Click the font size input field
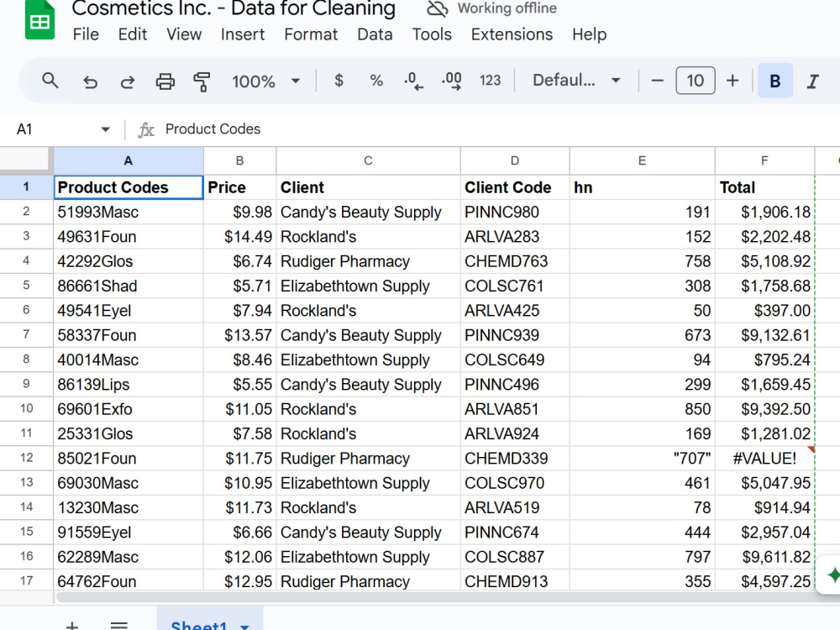This screenshot has width=840, height=630. (x=696, y=81)
